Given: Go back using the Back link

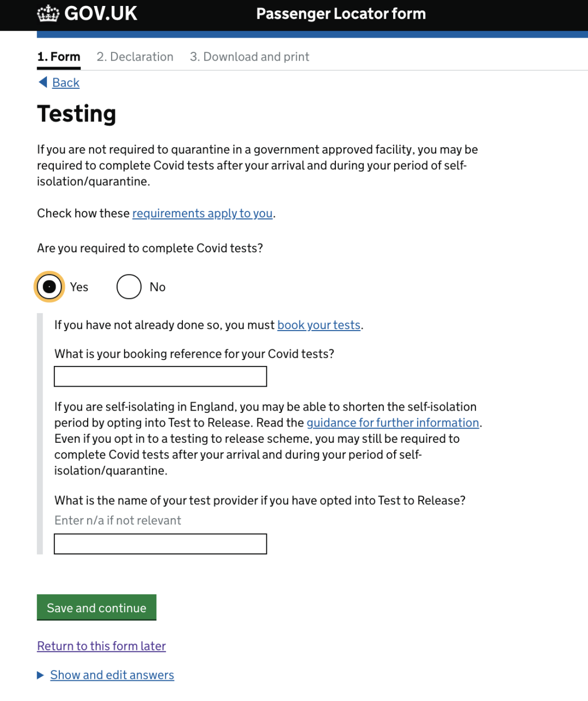Looking at the screenshot, I should [x=66, y=83].
